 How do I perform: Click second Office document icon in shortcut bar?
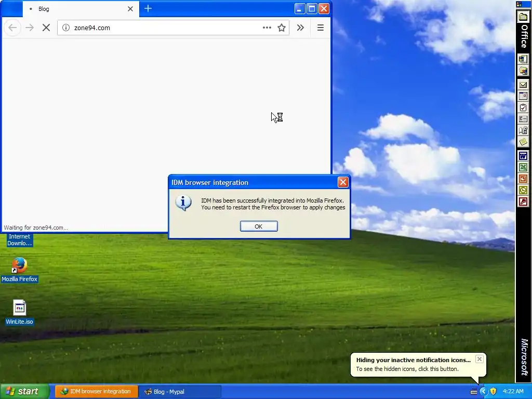(523, 71)
